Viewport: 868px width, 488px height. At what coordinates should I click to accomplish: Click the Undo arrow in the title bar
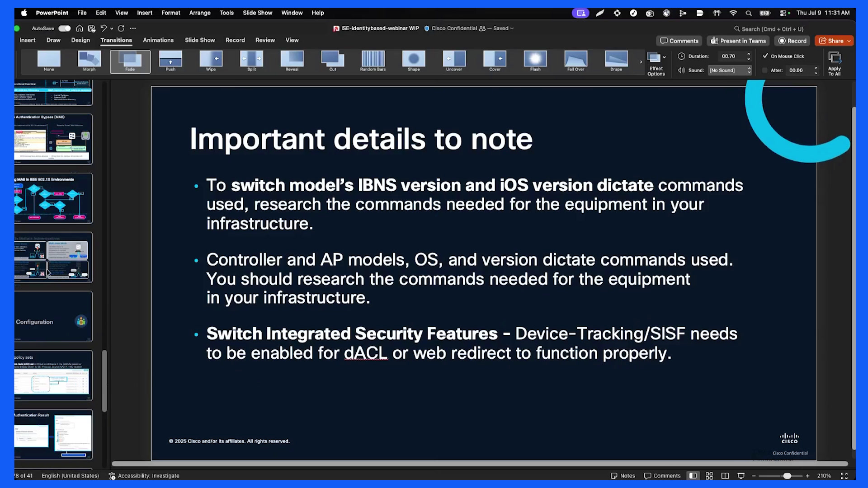tap(104, 28)
